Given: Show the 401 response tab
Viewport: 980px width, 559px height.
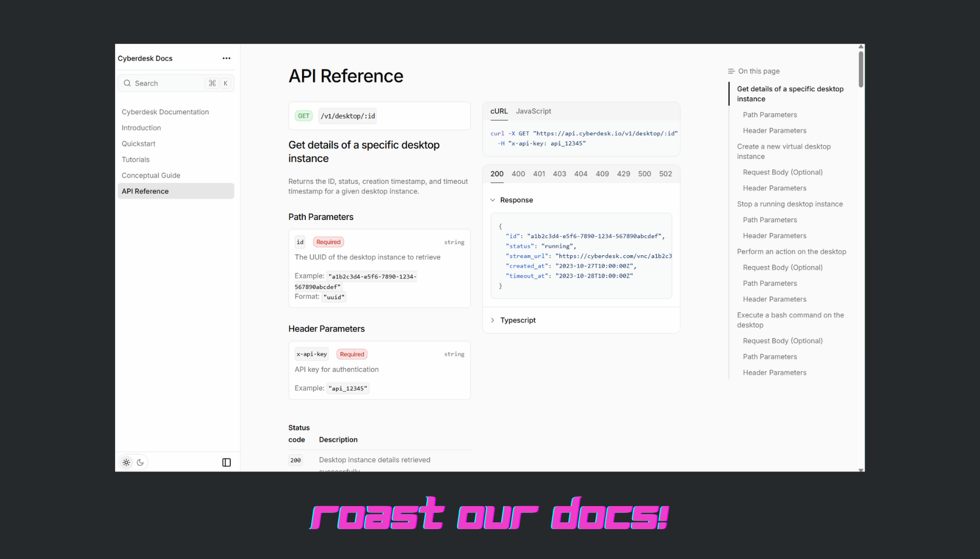Looking at the screenshot, I should [539, 174].
